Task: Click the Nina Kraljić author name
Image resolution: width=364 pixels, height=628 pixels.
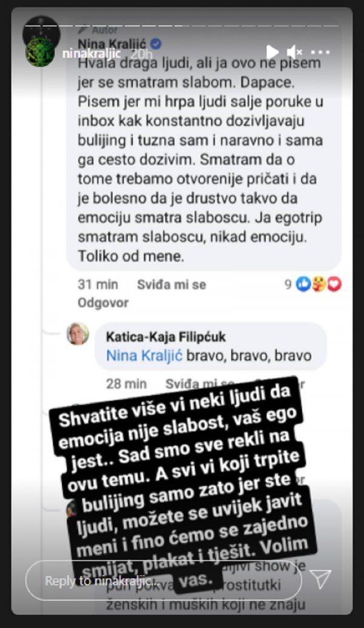Action: pos(112,44)
